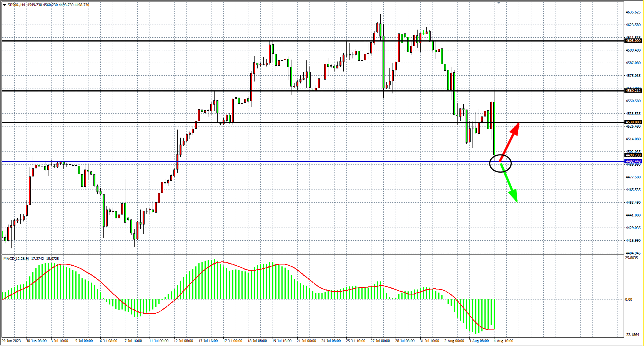644x346 pixels.
Task: Click the MACD 25.8035 scale label
Action: click(x=632, y=258)
